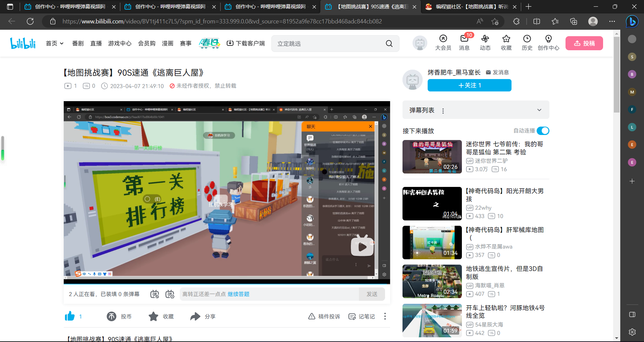
Task: Open browser extensions puzzle icon
Action: coord(516,21)
